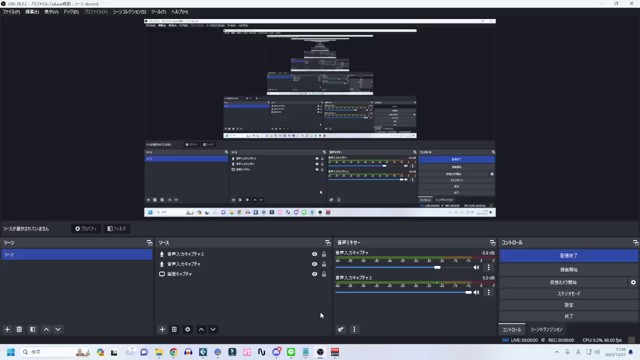Open audio mixer panel three-dot menu
Viewport: 640px width, 360px height.
[x=354, y=329]
